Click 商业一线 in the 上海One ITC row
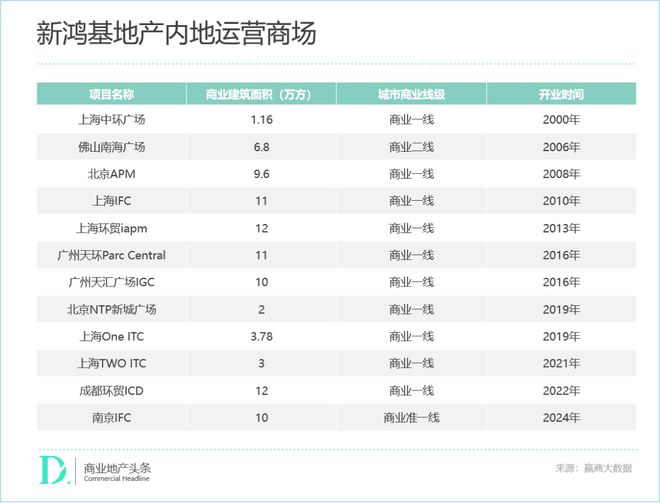The height and width of the screenshot is (503, 660). click(x=411, y=336)
